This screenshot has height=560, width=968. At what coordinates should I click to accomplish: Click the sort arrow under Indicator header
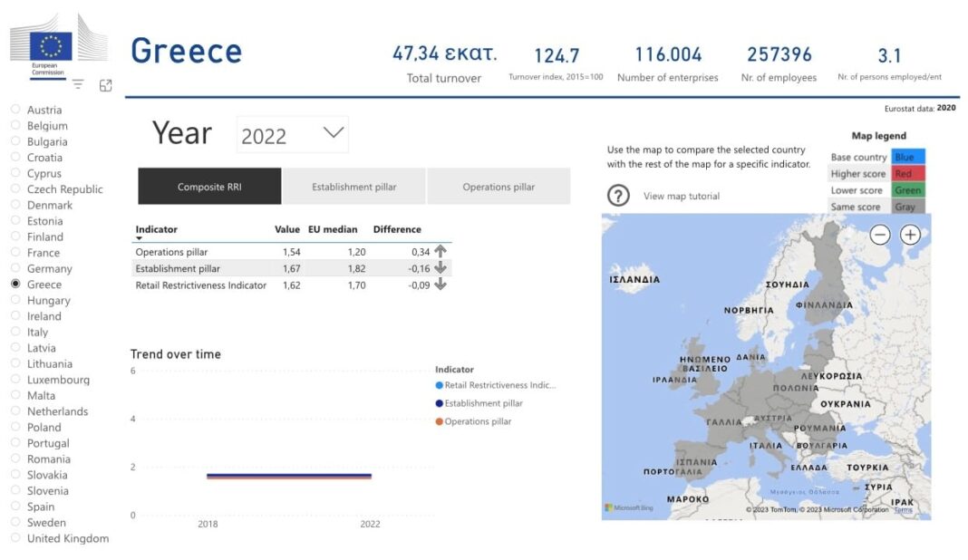[x=139, y=238]
